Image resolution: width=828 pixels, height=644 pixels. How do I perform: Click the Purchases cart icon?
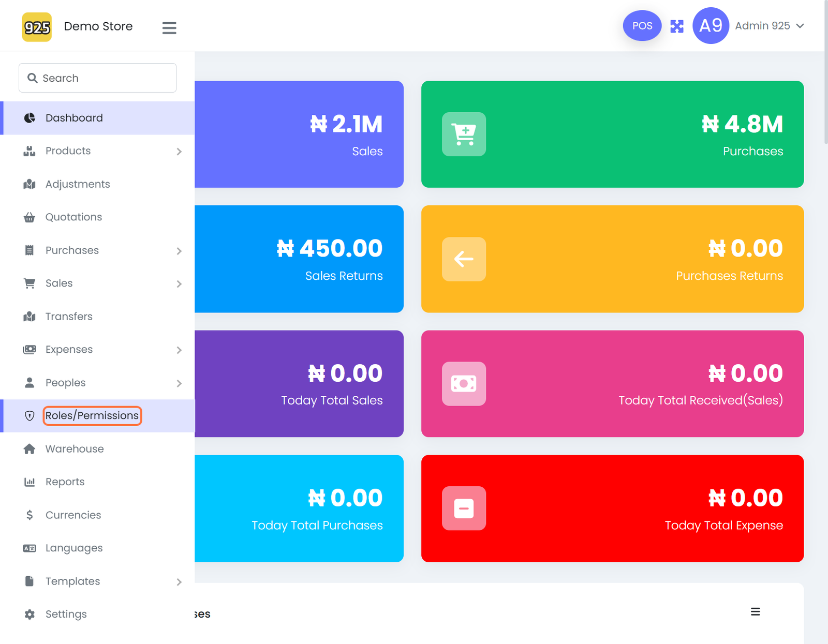464,134
